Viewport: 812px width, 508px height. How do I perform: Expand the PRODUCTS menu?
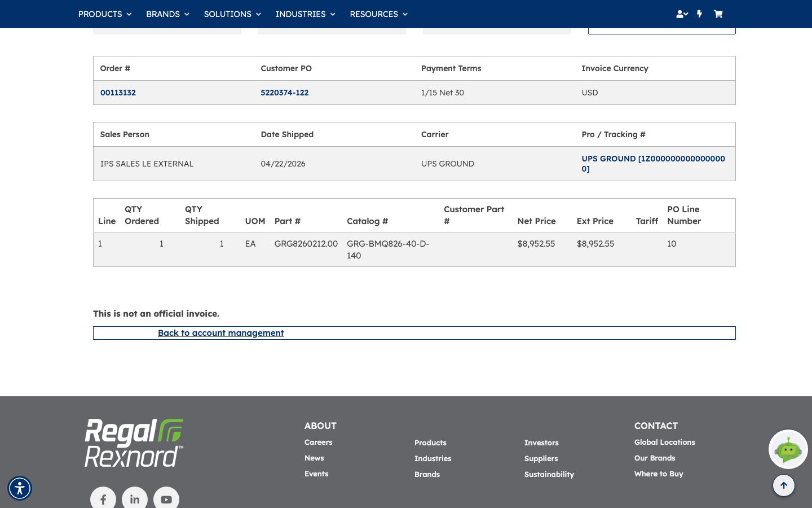click(x=105, y=14)
